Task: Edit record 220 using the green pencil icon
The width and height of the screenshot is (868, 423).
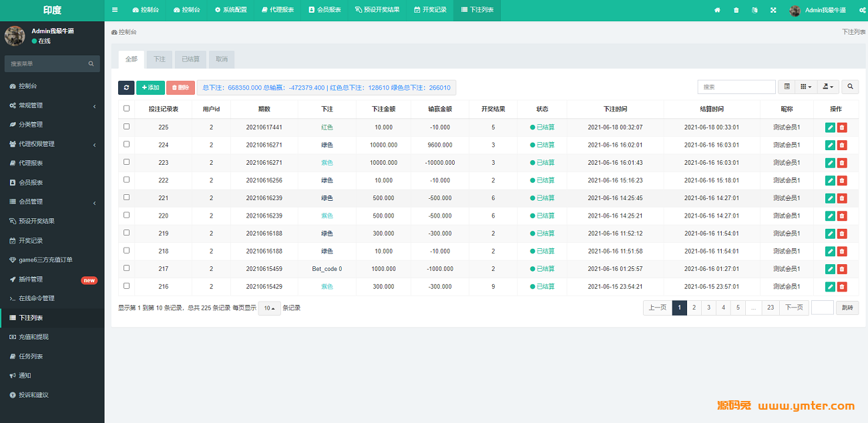Action: coord(830,216)
